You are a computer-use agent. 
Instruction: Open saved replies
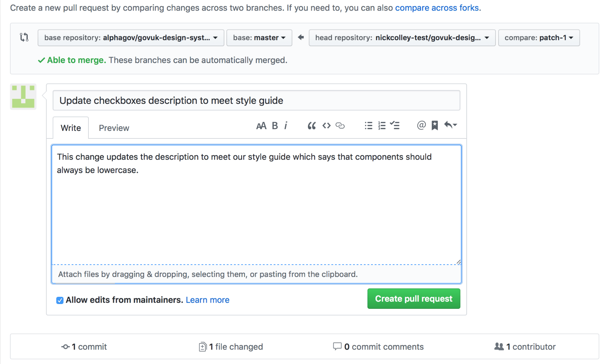pyautogui.click(x=434, y=125)
